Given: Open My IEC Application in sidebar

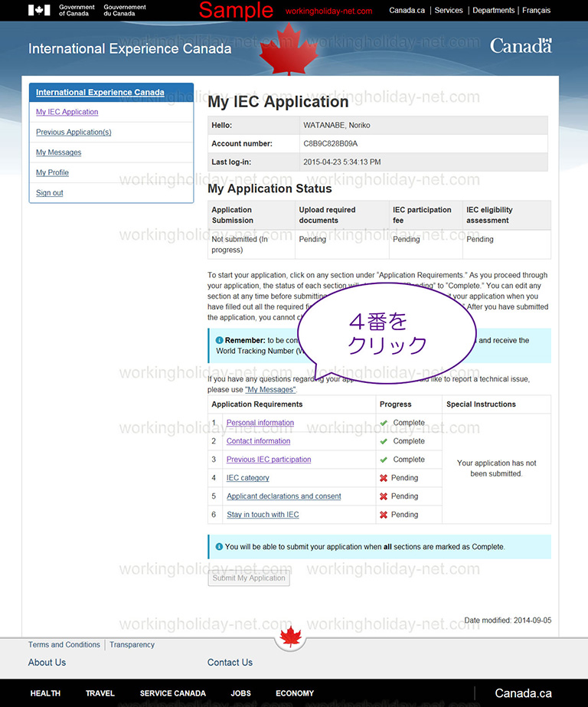Looking at the screenshot, I should click(x=67, y=112).
